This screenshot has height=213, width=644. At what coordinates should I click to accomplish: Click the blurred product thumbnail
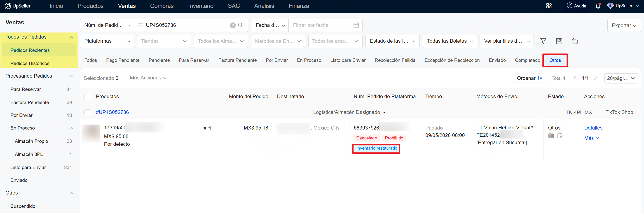(x=91, y=133)
